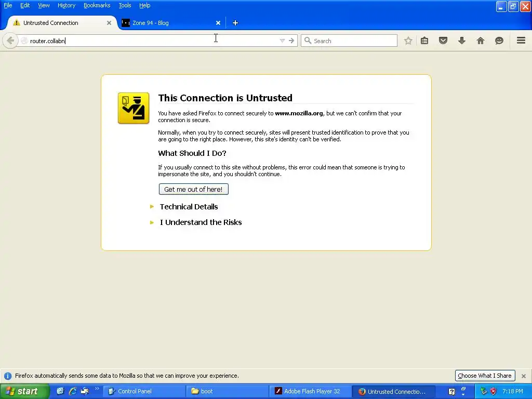Screen dimensions: 532x399
Task: Launch Internet Explorer from quick launch
Action: 72,391
